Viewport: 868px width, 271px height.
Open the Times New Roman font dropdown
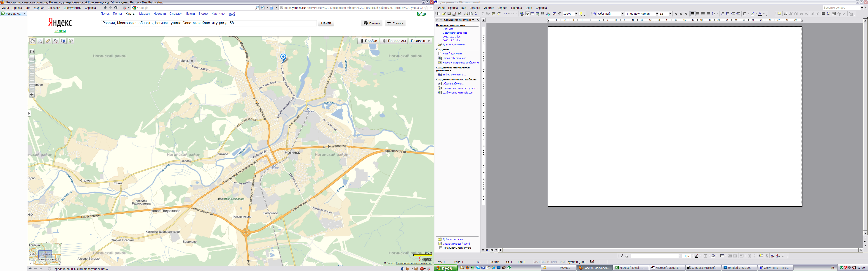[x=657, y=14]
